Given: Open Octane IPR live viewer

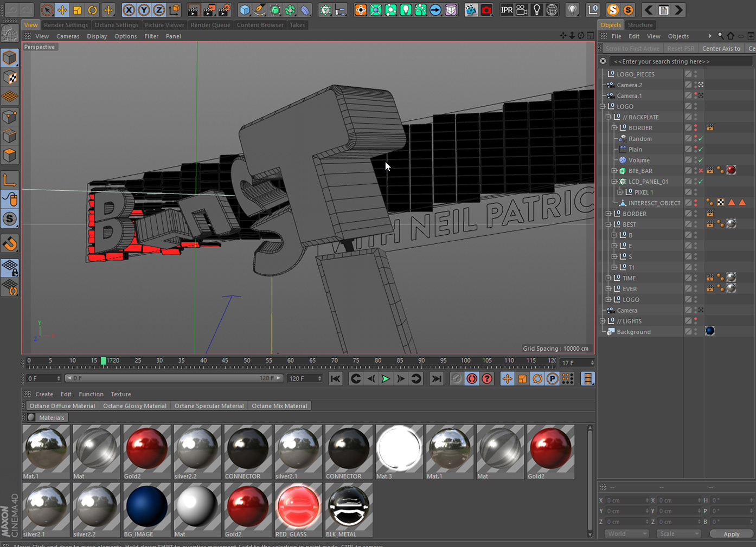Looking at the screenshot, I should 507,10.
